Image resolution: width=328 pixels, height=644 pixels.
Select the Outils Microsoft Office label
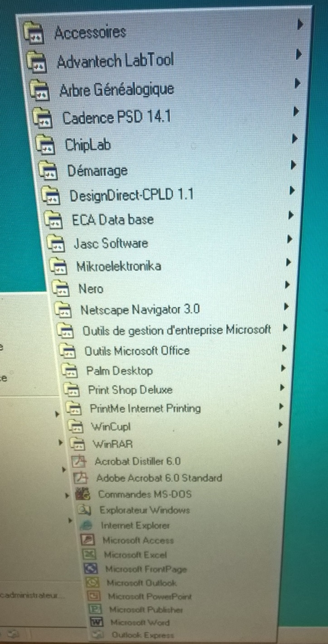[x=137, y=351]
